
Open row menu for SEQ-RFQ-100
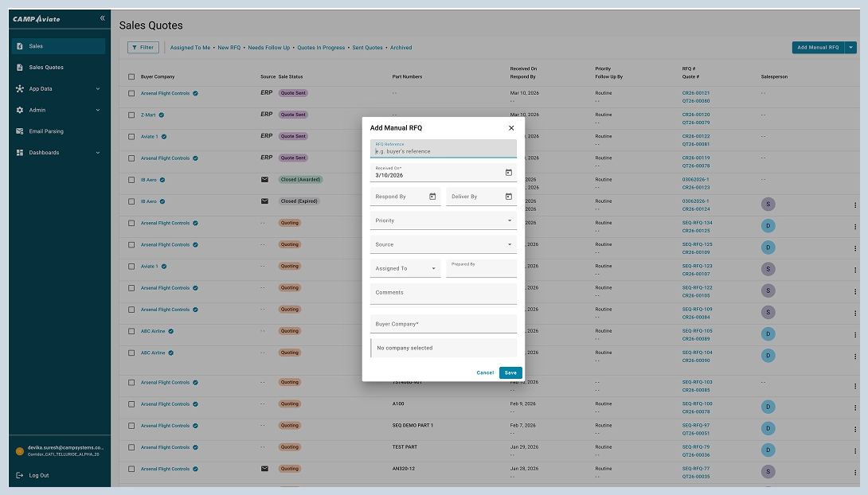[x=855, y=407]
